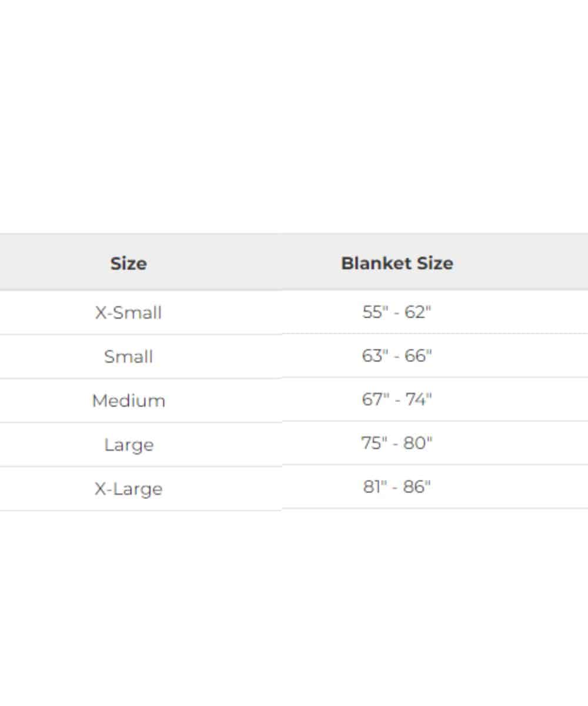Screen dimensions: 588x706
Task: Select the Large size cell
Action: pyautogui.click(x=128, y=445)
